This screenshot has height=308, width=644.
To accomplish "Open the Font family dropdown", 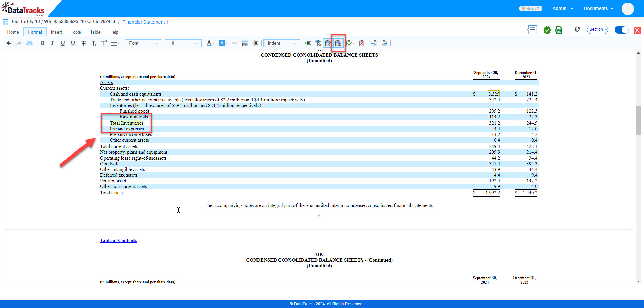I will [x=143, y=43].
